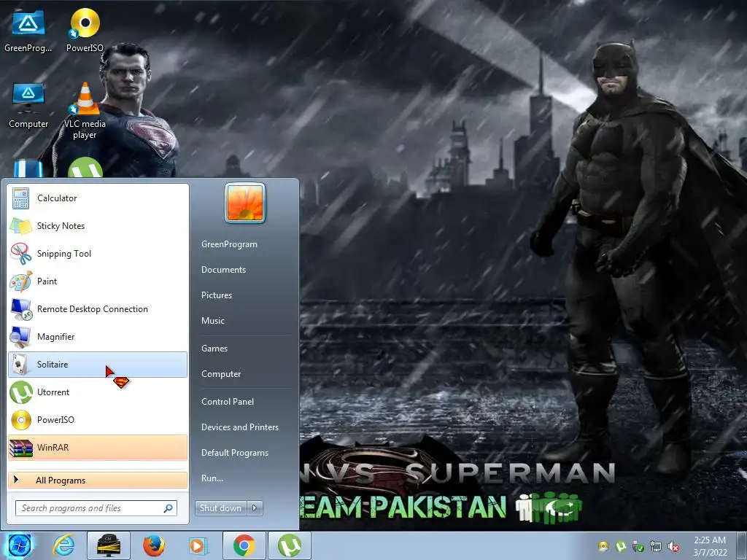This screenshot has height=560, width=747.
Task: Open Internet Explorer on the taskbar
Action: pos(63,545)
